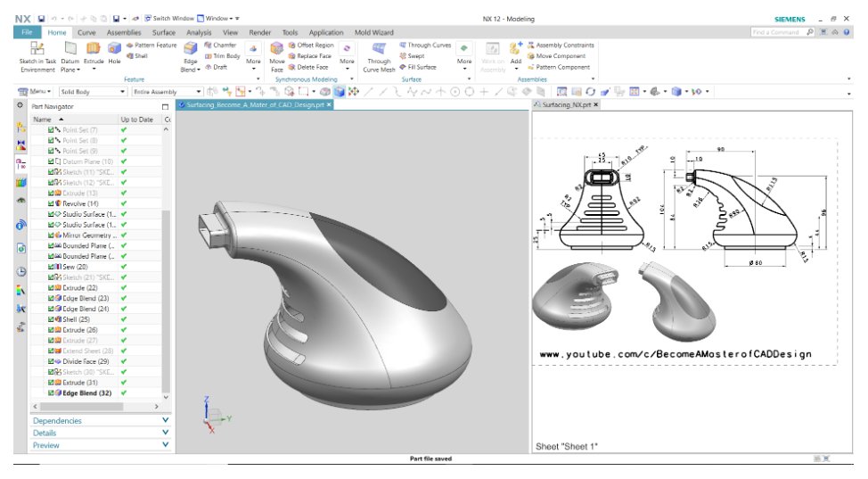
Task: Select the Edge Blend ribbon tool
Action: point(190,54)
